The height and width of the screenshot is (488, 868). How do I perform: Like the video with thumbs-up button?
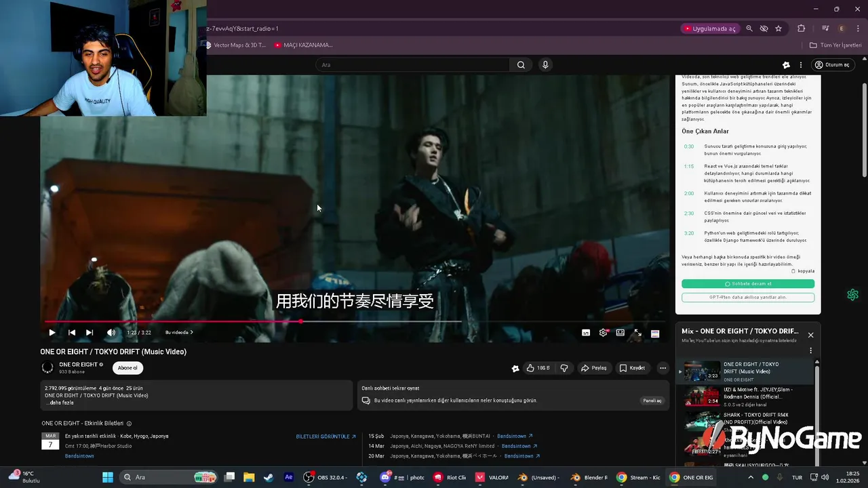538,368
